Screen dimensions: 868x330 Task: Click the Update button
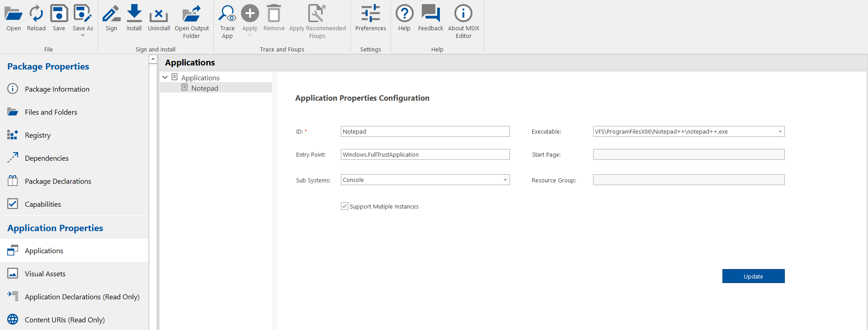[753, 276]
